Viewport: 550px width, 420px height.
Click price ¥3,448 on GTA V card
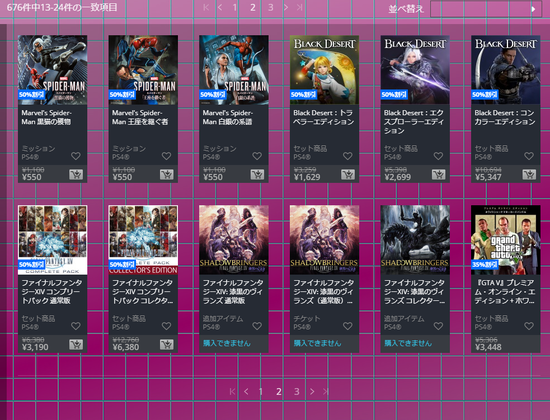coord(488,347)
